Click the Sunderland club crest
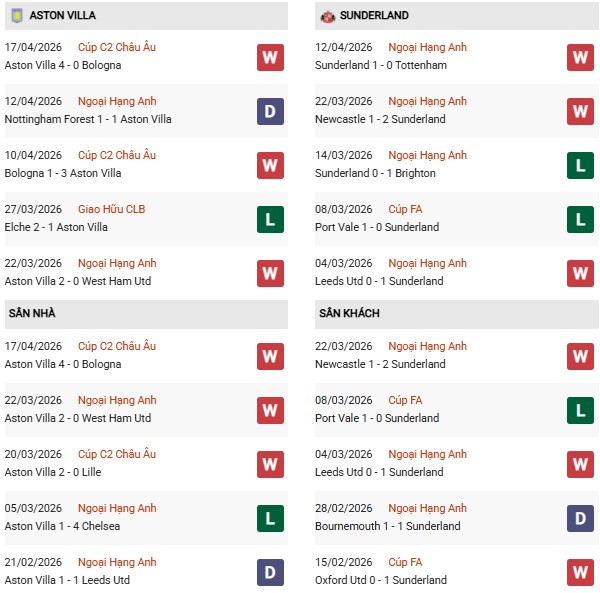 pyautogui.click(x=327, y=16)
